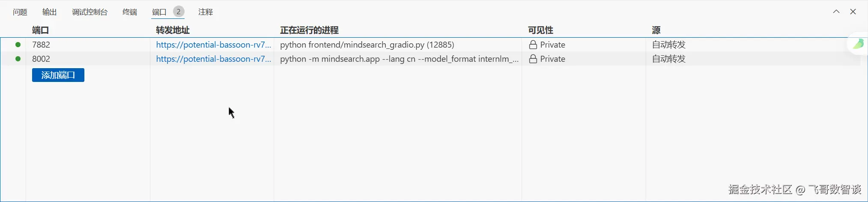Click the green leaf floating icon

[x=858, y=44]
